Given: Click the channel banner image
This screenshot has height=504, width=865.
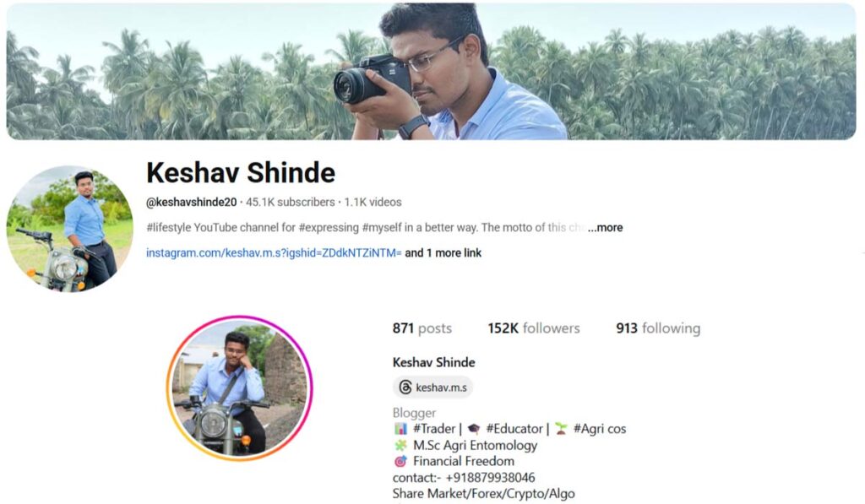Looking at the screenshot, I should [x=432, y=72].
